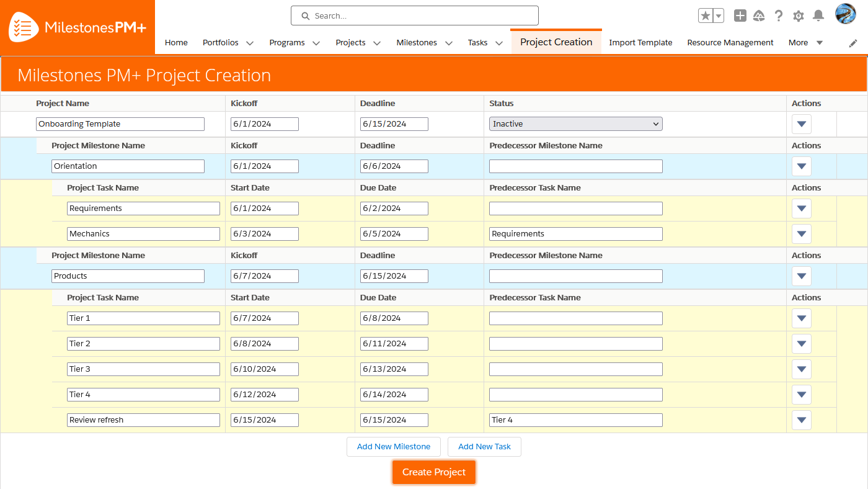
Task: Click the Add New Milestone button
Action: [394, 447]
